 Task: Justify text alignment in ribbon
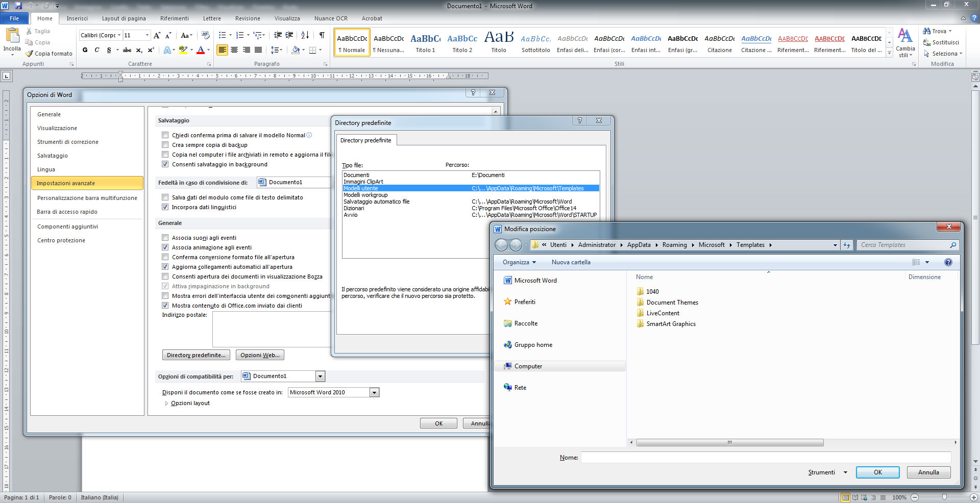point(258,50)
